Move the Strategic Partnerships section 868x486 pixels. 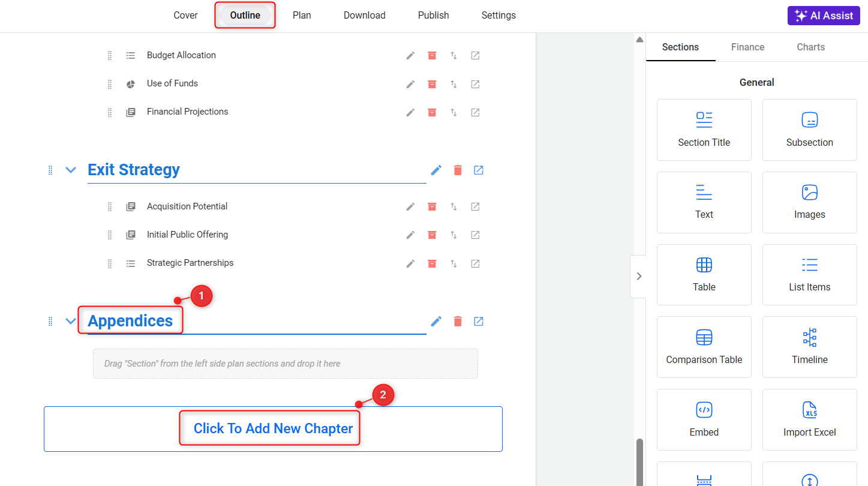coord(454,263)
